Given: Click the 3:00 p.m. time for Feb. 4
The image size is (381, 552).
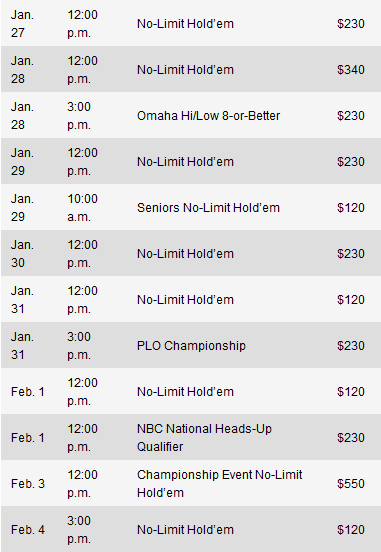Looking at the screenshot, I should pyautogui.click(x=79, y=529).
